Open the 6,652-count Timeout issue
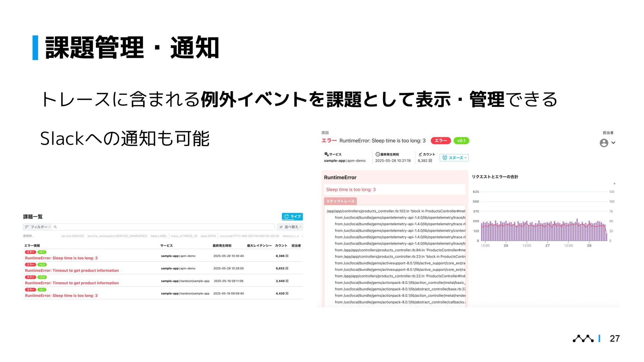The width and height of the screenshot is (644, 362). [72, 270]
